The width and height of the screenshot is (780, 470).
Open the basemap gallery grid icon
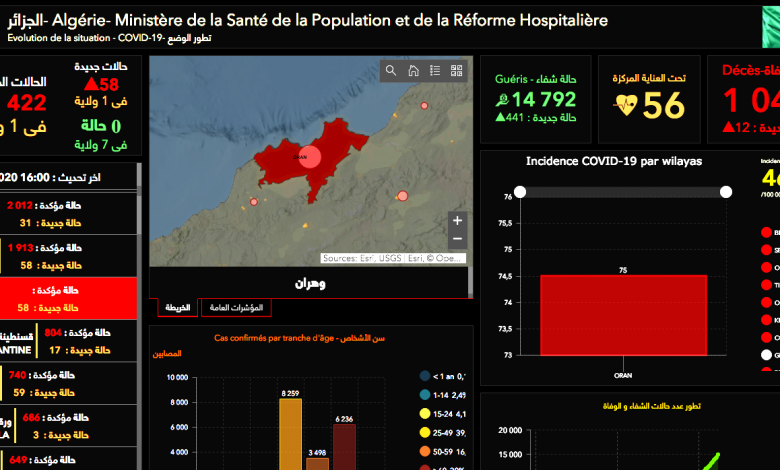click(x=457, y=71)
